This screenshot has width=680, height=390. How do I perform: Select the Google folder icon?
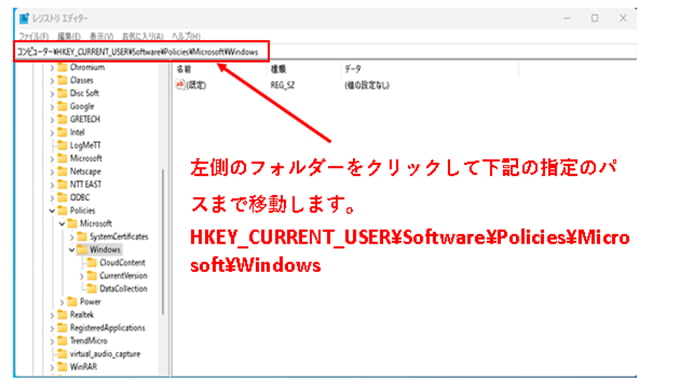click(x=63, y=106)
